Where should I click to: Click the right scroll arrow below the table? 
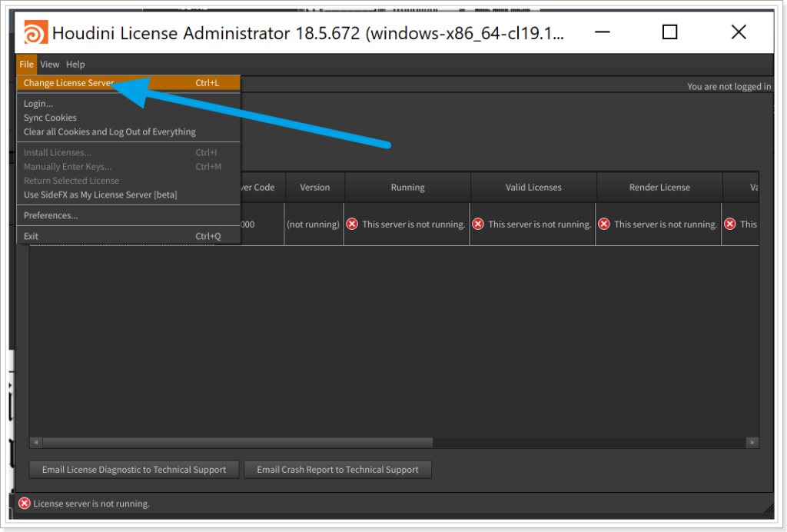(752, 442)
